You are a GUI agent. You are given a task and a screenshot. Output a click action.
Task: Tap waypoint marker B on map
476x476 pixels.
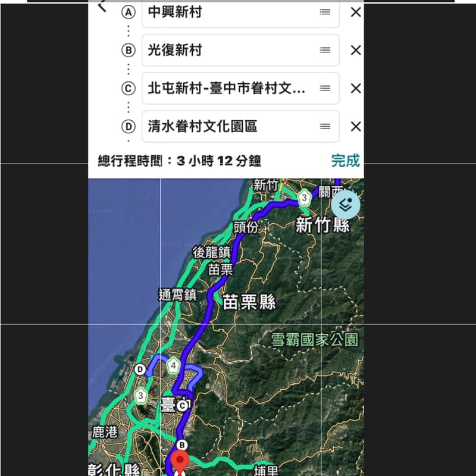tap(182, 445)
